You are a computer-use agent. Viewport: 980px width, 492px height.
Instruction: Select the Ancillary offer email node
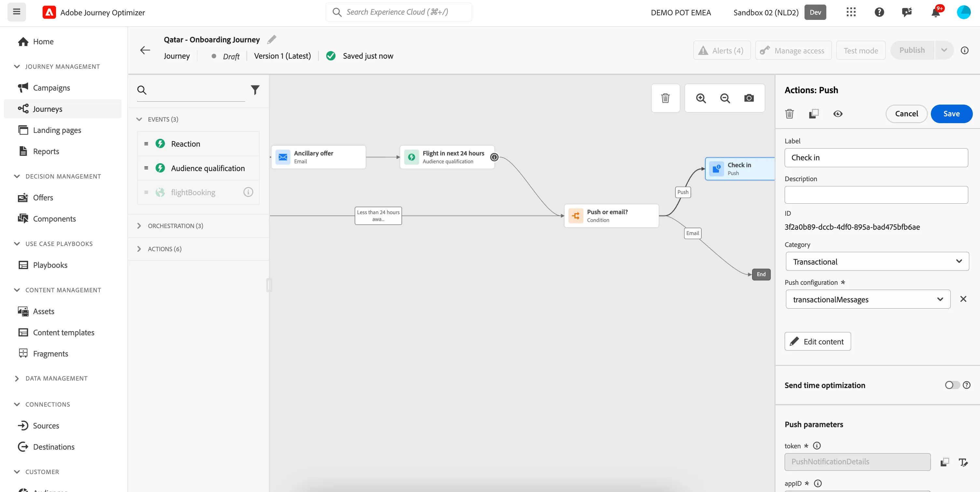tap(318, 157)
